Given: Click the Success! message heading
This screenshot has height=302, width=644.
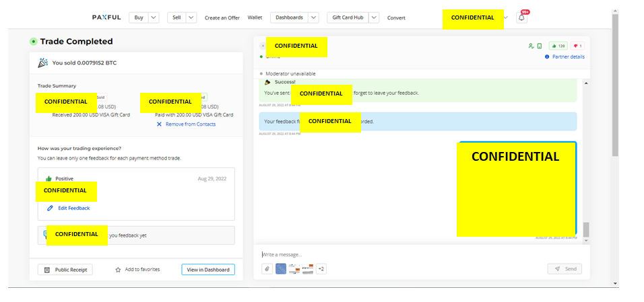Looking at the screenshot, I should pos(285,81).
